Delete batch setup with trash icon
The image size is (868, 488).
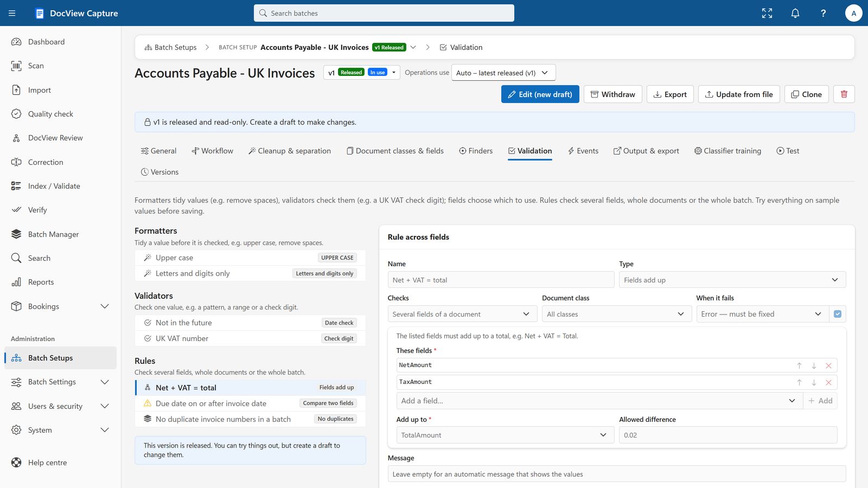844,94
